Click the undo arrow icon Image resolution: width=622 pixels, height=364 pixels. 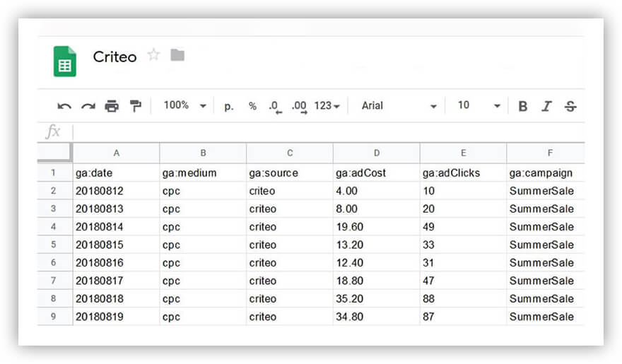[64, 106]
